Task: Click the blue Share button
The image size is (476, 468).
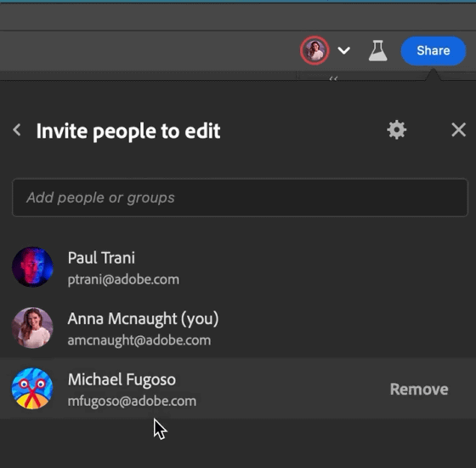Action: pos(433,51)
